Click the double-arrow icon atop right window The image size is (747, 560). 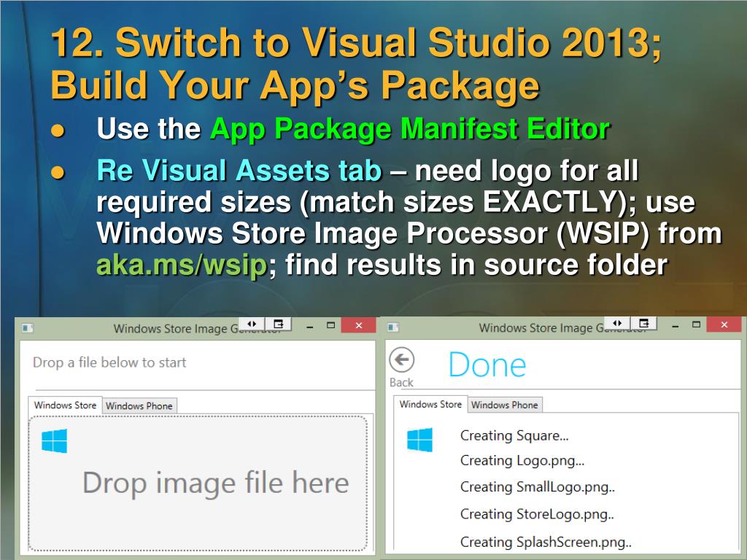click(x=617, y=323)
